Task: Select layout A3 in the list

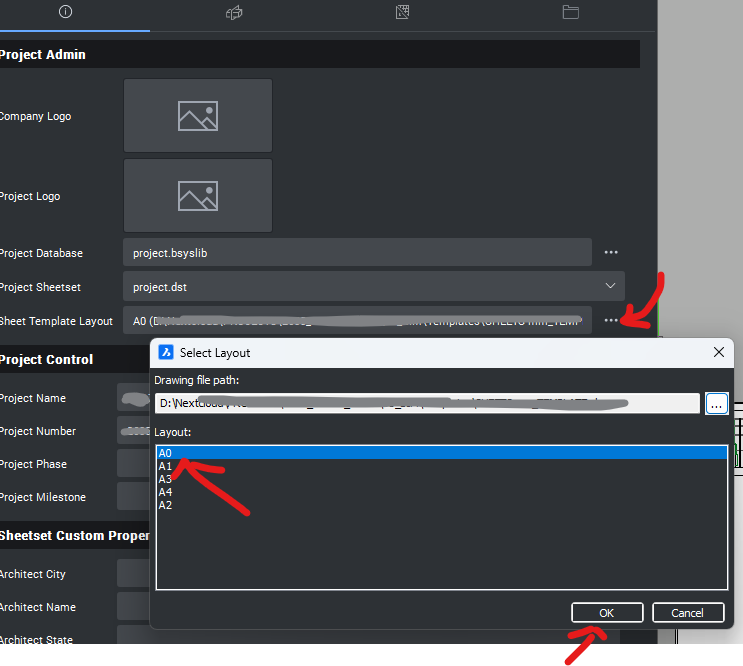Action: (166, 479)
